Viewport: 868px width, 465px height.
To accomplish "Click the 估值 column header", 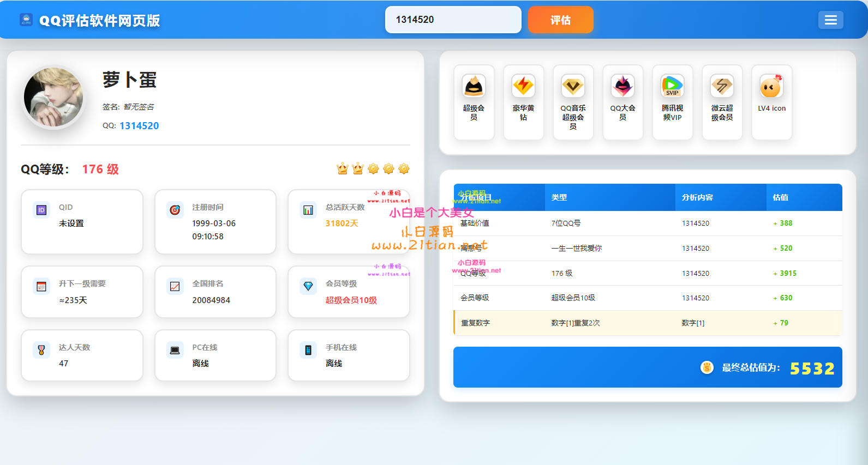I will tap(780, 197).
